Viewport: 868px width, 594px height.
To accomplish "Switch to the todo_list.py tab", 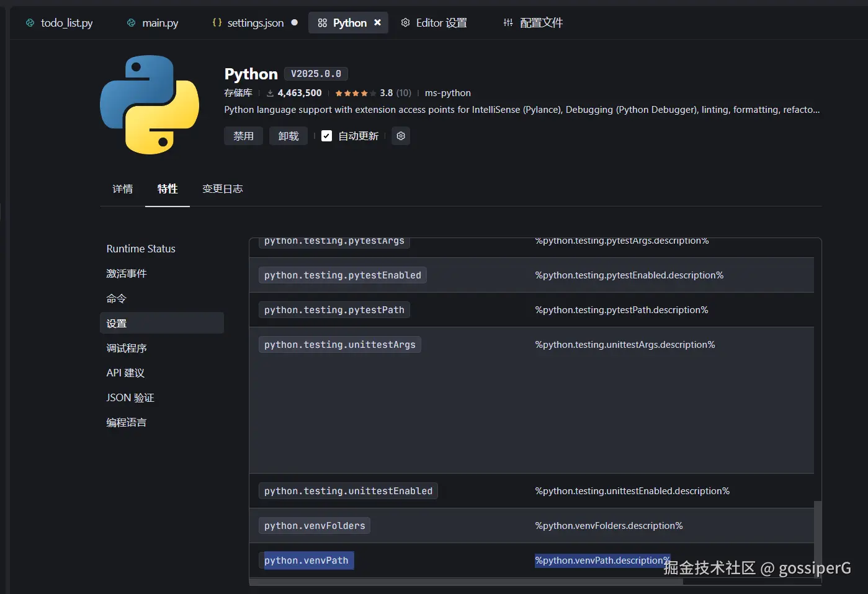I will (60, 23).
